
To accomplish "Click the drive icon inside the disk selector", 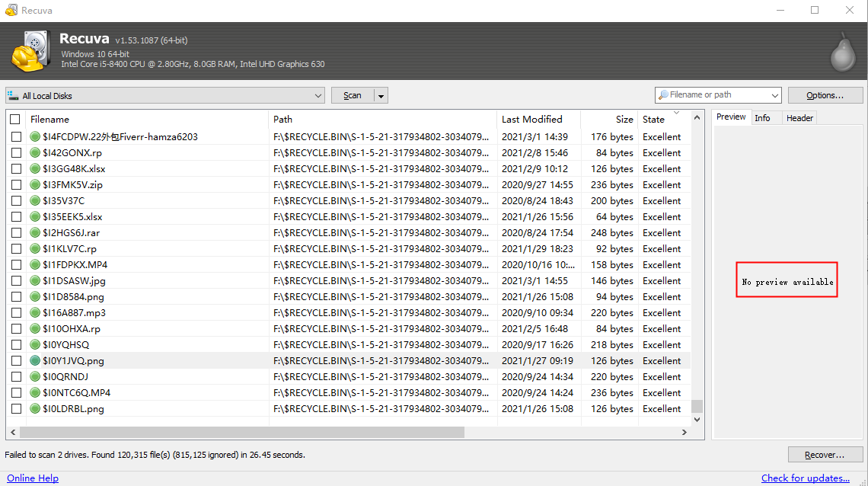I will (13, 94).
